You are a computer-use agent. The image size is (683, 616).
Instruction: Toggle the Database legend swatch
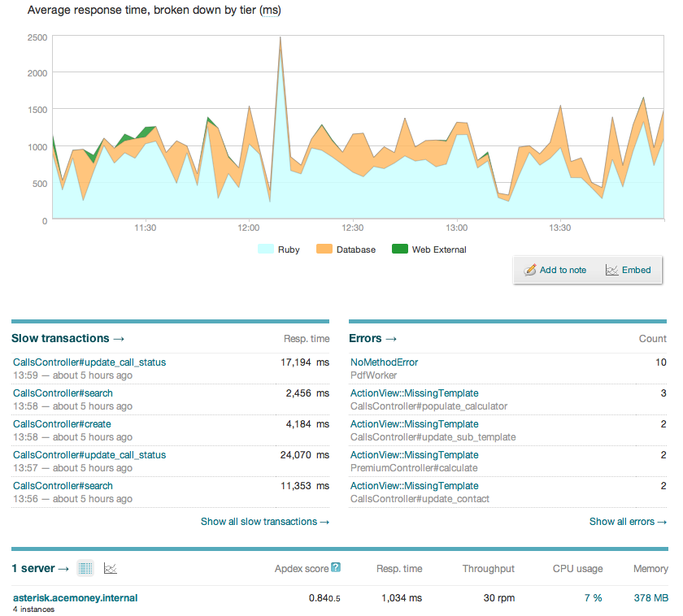coord(323,249)
